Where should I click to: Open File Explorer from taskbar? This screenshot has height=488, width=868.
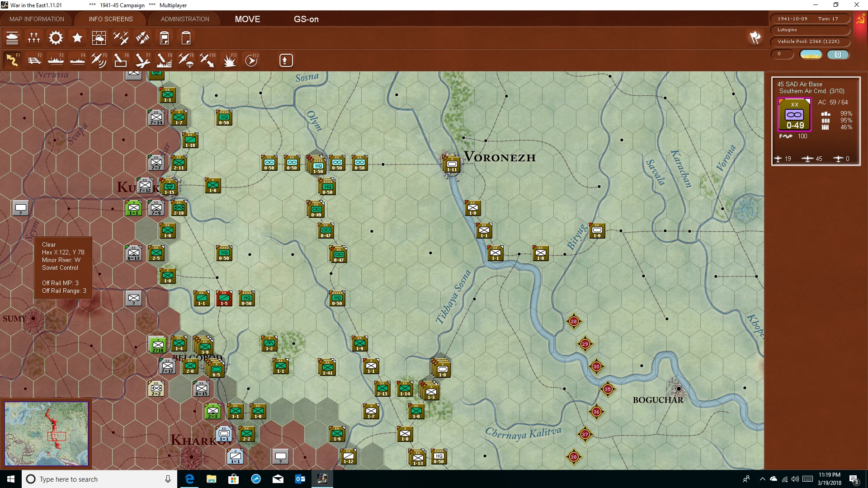(211, 479)
